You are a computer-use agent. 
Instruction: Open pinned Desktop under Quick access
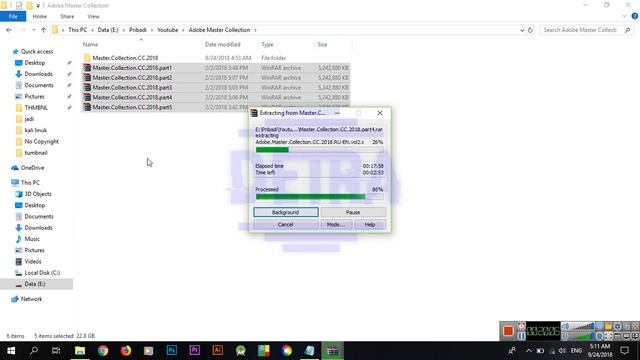34,63
